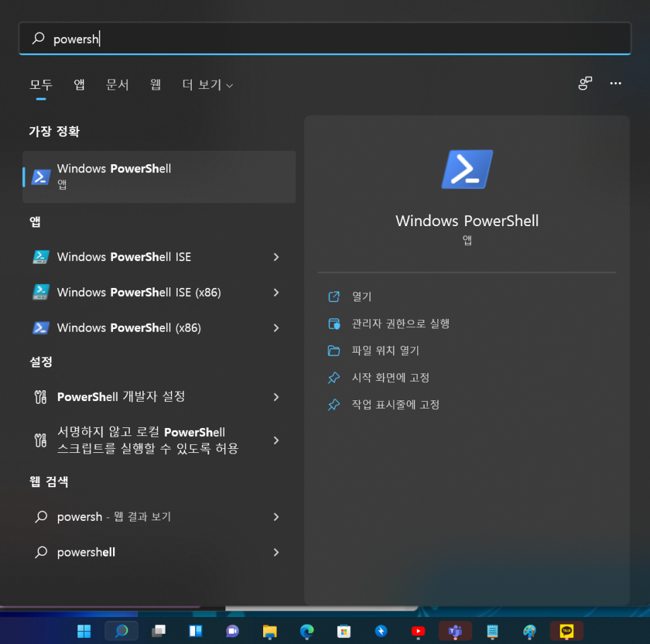The height and width of the screenshot is (644, 650).
Task: Expand the arrow for Windows PowerShell (x86)
Action: [x=276, y=328]
